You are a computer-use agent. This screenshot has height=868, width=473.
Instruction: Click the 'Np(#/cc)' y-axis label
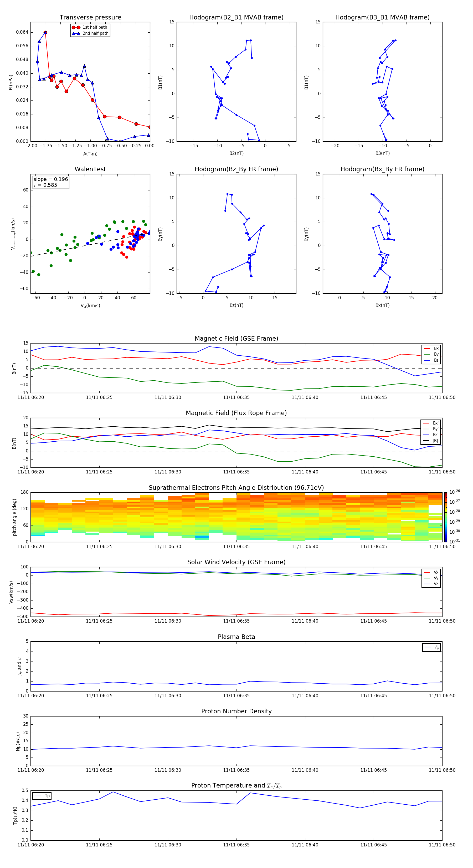coord(18,741)
